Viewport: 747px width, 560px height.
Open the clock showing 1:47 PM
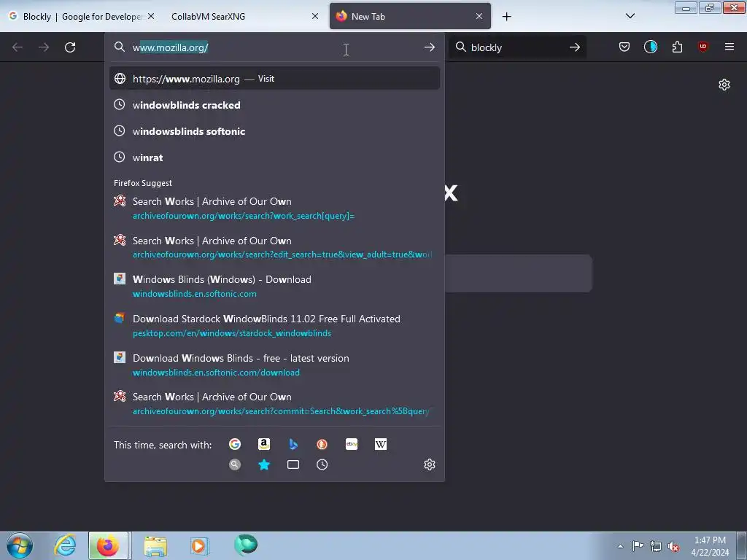[x=710, y=545]
